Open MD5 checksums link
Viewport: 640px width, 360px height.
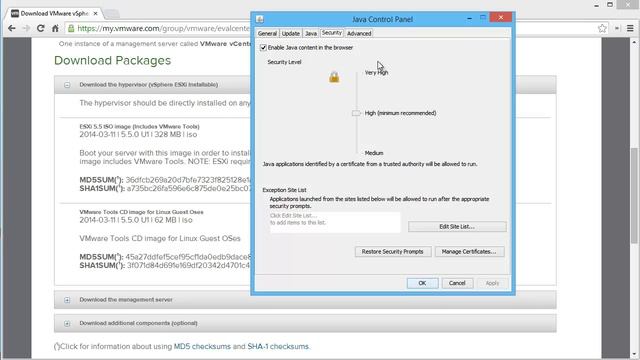click(202, 347)
